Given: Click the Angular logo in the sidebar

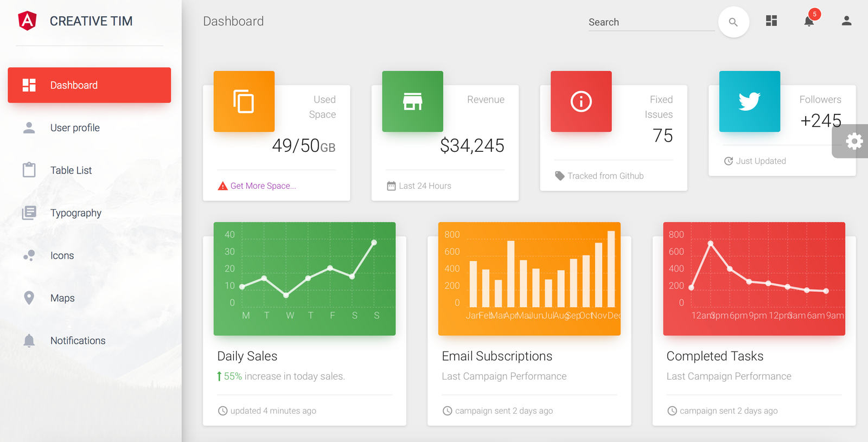Looking at the screenshot, I should tap(27, 21).
